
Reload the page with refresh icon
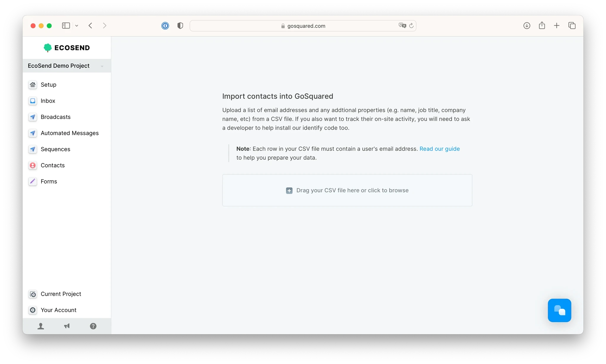411,26
